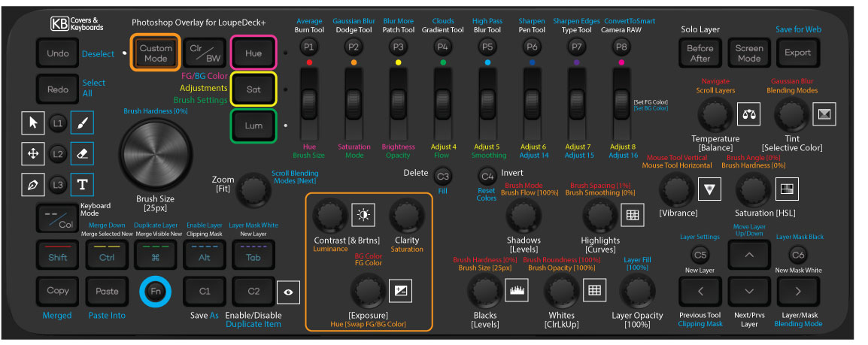This screenshot has height=345, width=868.
Task: Click the Layer Opacity knob
Action: tap(637, 292)
